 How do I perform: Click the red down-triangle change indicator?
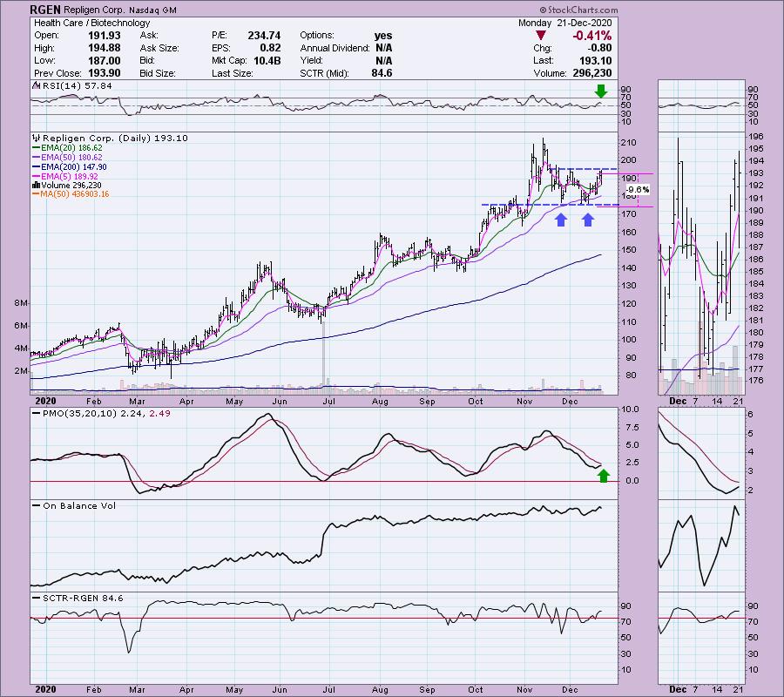point(540,36)
